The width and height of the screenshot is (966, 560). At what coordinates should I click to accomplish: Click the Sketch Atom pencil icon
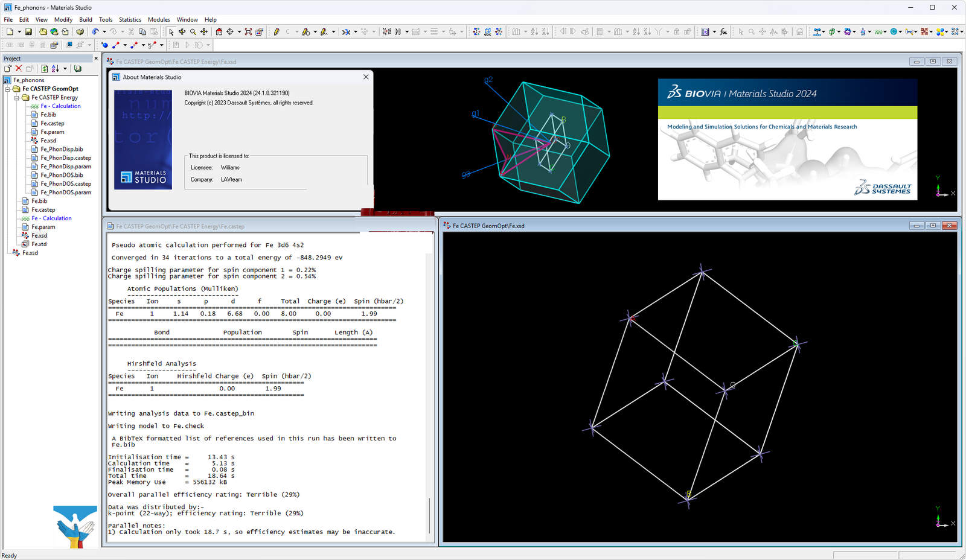(x=277, y=31)
